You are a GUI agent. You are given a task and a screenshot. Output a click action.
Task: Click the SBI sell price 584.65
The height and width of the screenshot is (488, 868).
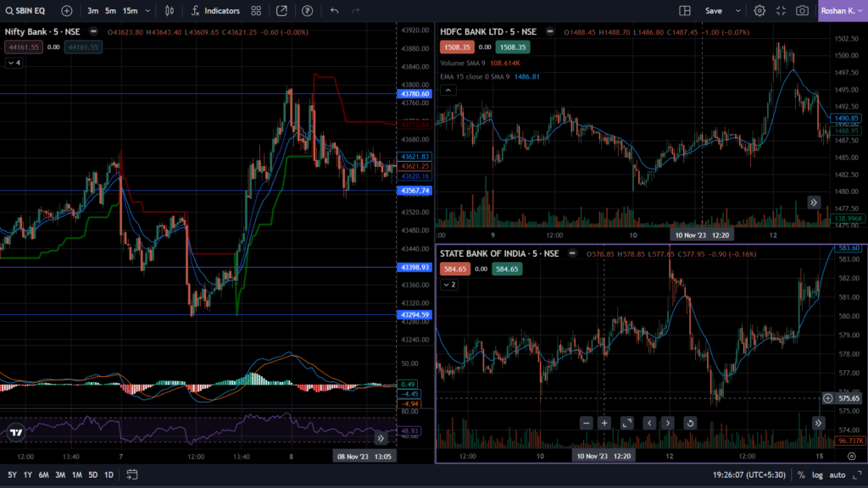[455, 269]
